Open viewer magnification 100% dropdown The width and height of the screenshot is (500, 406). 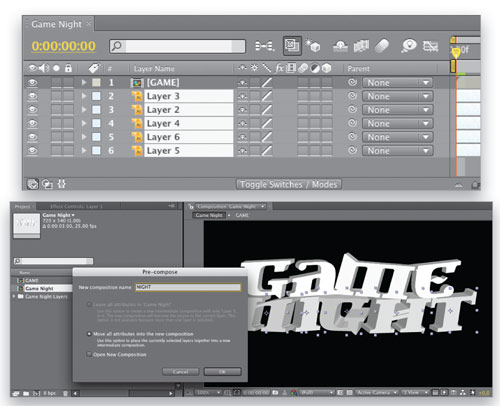tap(208, 393)
